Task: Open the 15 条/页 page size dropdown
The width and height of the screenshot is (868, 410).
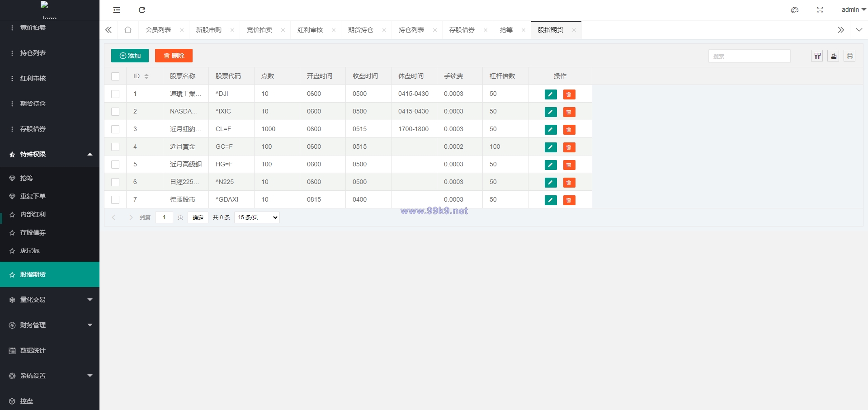Action: click(x=257, y=217)
